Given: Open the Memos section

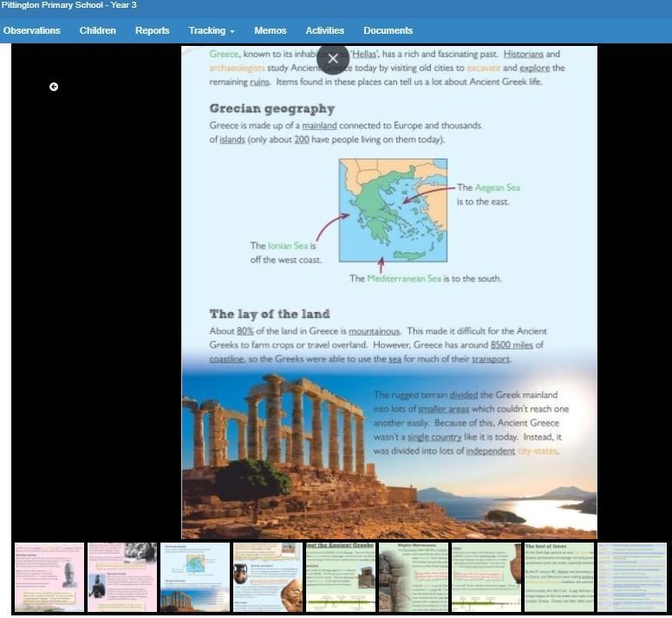Looking at the screenshot, I should [271, 30].
